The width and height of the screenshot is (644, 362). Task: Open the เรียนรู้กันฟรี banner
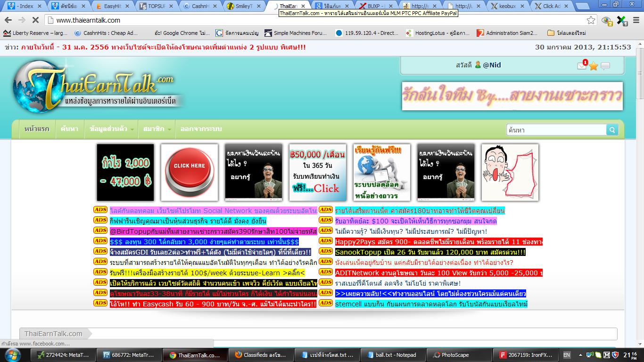pos(382,173)
